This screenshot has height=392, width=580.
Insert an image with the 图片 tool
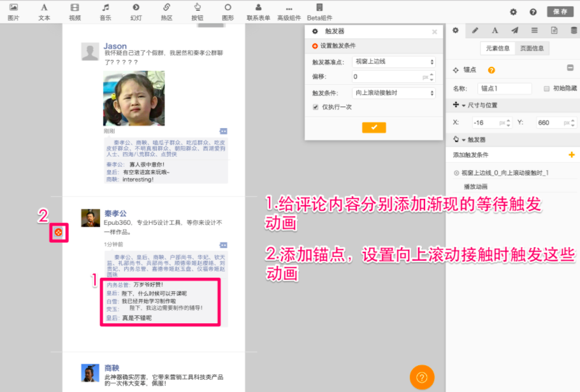[13, 11]
